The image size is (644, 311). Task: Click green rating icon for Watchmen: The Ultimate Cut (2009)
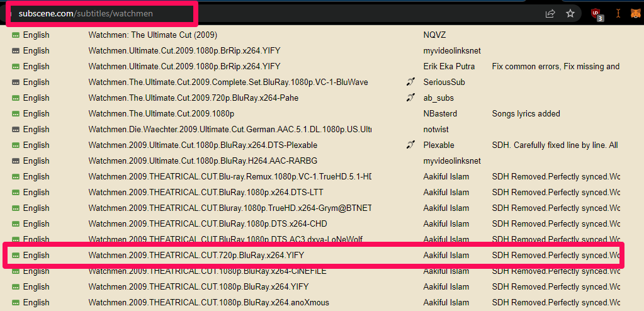coord(16,35)
